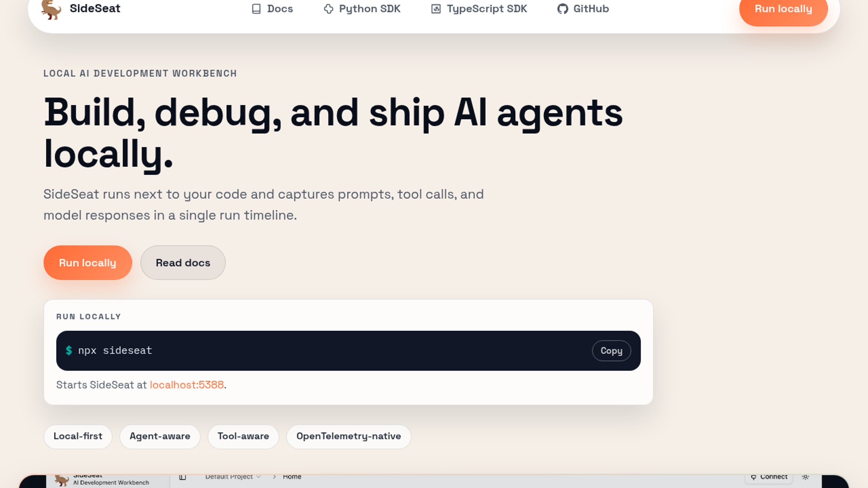
Task: Click the hero Run locally button
Action: coord(88,263)
